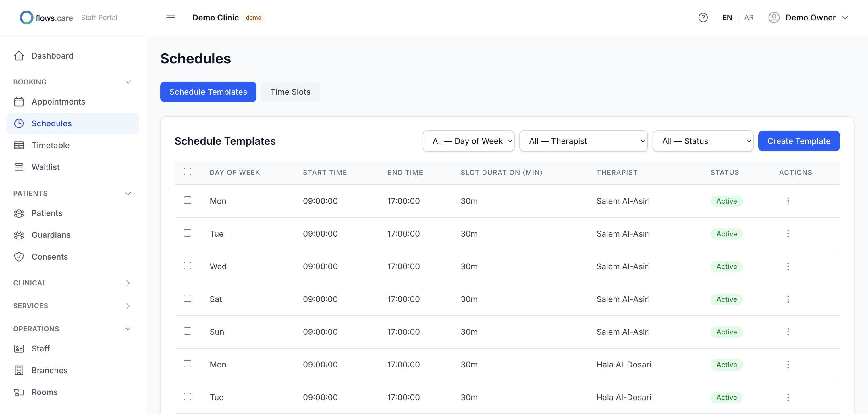Click the Demo Clinic name in header

(x=215, y=18)
